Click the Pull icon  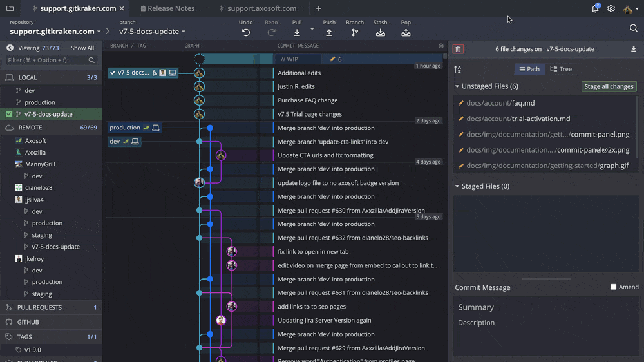click(x=296, y=32)
